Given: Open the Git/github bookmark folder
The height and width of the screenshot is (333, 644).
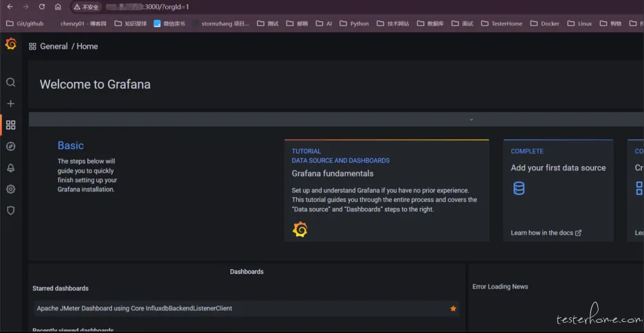Looking at the screenshot, I should 25,23.
